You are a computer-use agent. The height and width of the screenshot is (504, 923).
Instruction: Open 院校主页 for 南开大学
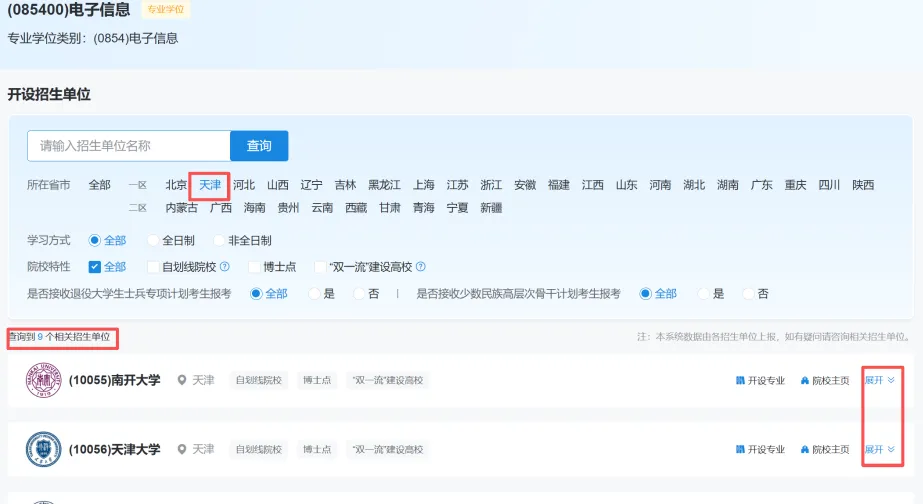(825, 380)
